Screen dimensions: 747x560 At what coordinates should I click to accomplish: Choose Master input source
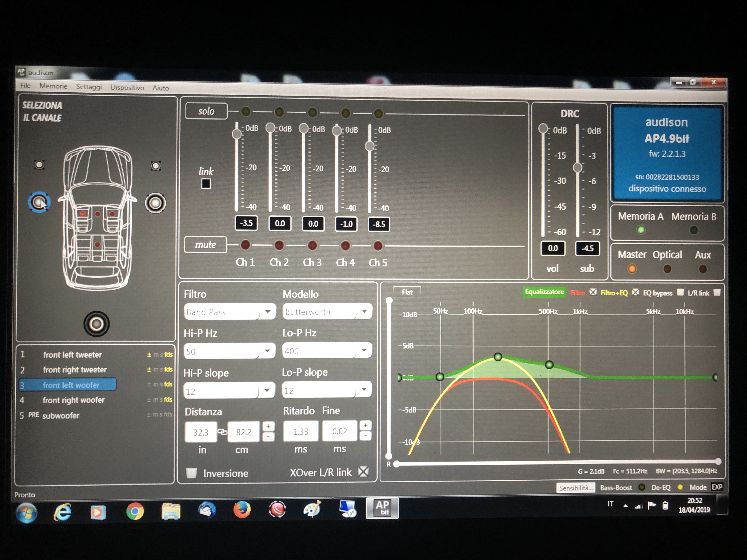(632, 269)
